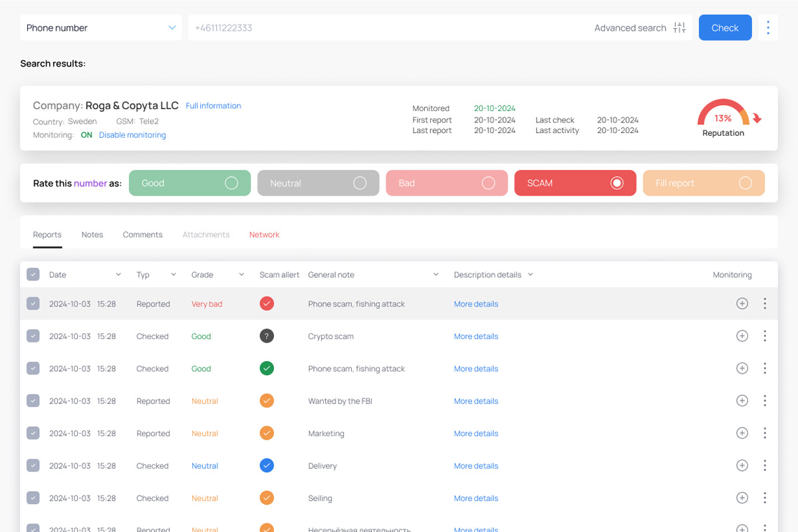Open row options for Wanted by the FBI

(765, 401)
